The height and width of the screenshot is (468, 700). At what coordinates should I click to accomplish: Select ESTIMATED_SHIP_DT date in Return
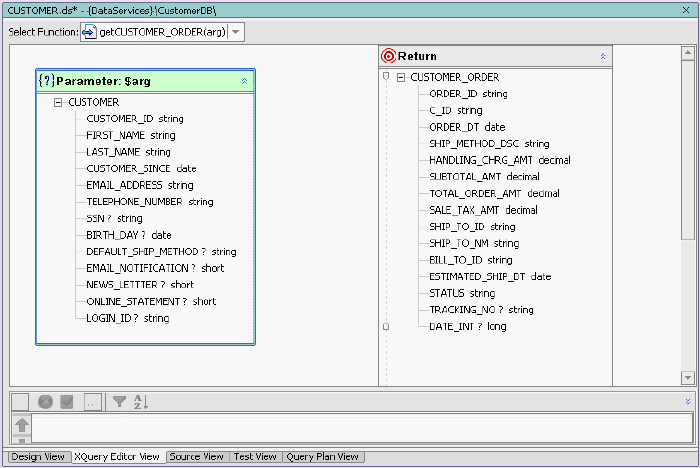[x=490, y=277]
